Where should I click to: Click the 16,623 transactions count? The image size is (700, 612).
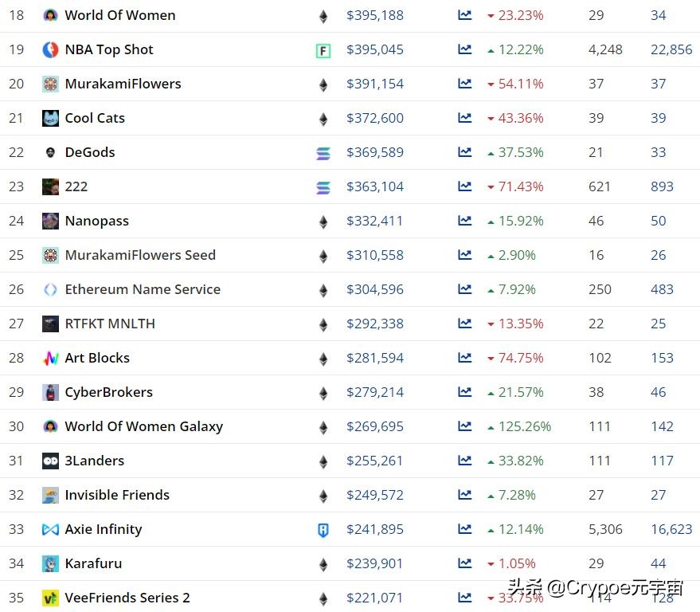click(x=671, y=529)
